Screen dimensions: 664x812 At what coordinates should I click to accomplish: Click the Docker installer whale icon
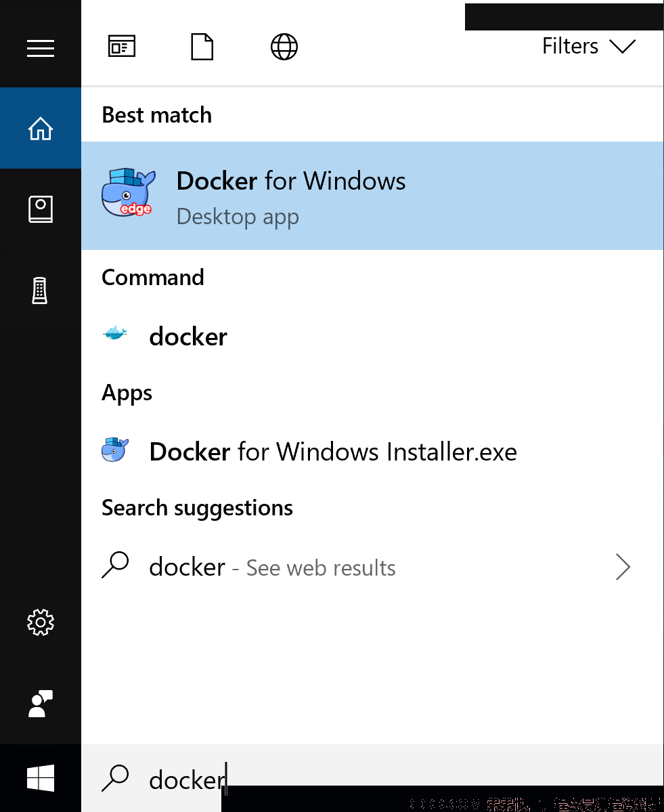(115, 450)
